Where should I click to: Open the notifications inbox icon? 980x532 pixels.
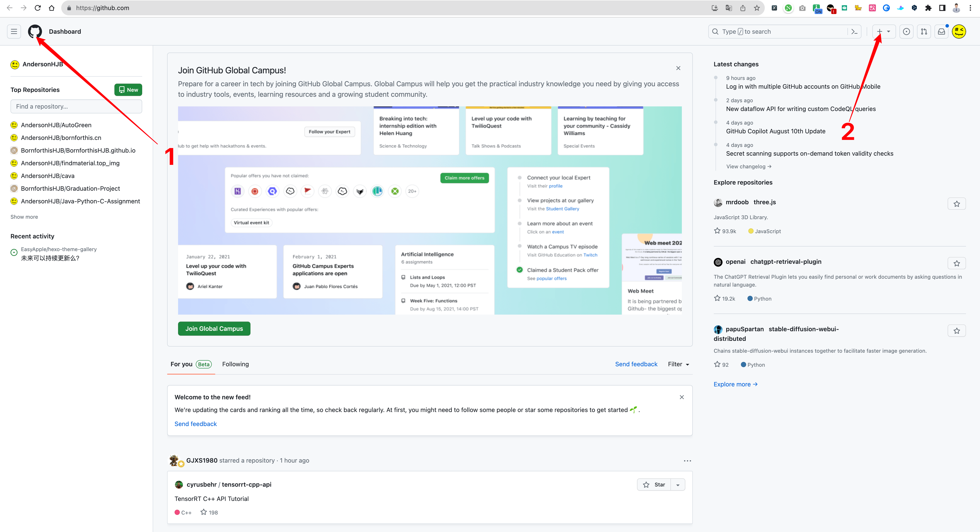click(x=941, y=32)
